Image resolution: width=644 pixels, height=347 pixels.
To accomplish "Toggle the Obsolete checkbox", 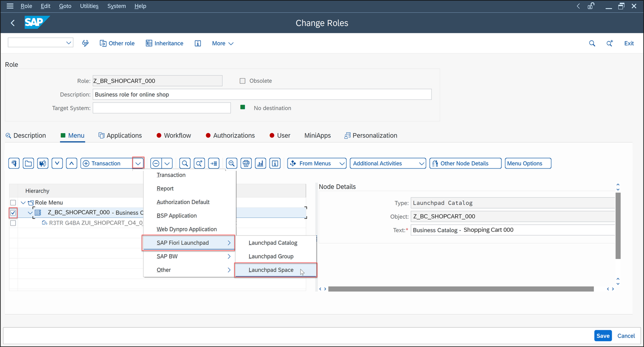I will 242,81.
